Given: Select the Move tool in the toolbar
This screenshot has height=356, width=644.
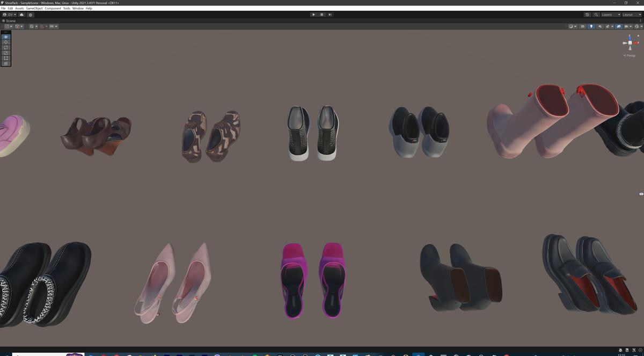Looking at the screenshot, I should click(x=6, y=41).
